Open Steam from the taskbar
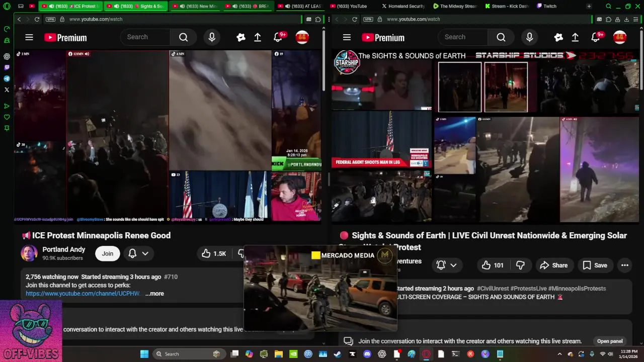 (337, 354)
